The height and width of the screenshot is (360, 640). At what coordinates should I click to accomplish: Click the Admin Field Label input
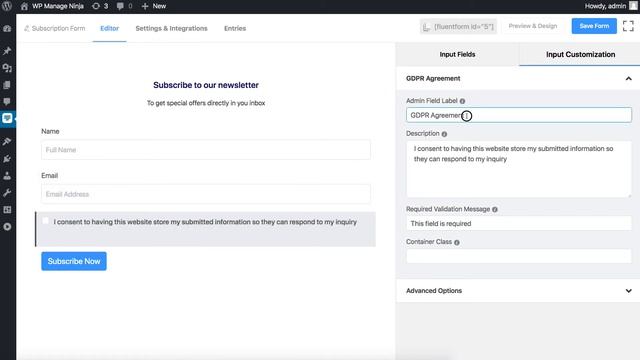pos(519,115)
